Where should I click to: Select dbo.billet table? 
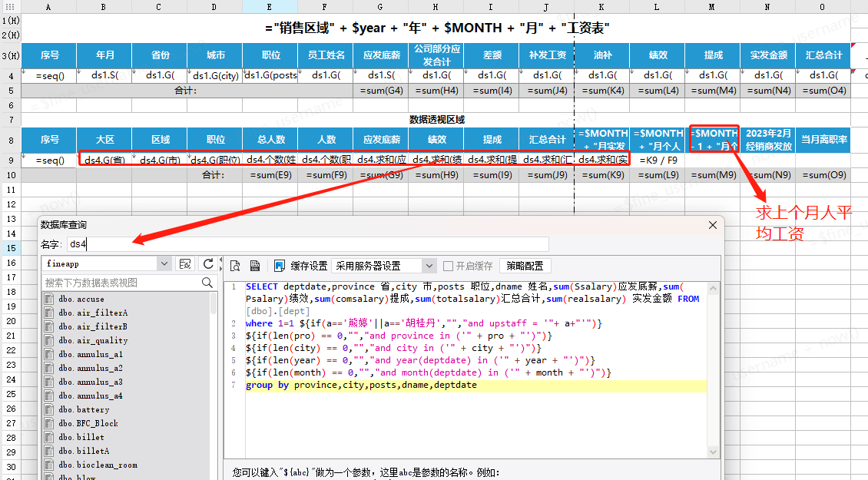(81, 437)
